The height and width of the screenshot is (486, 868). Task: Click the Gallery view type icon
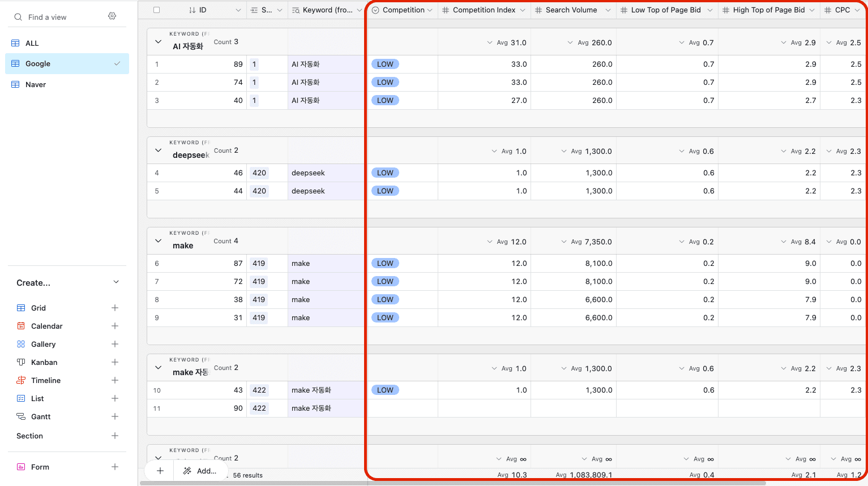21,344
